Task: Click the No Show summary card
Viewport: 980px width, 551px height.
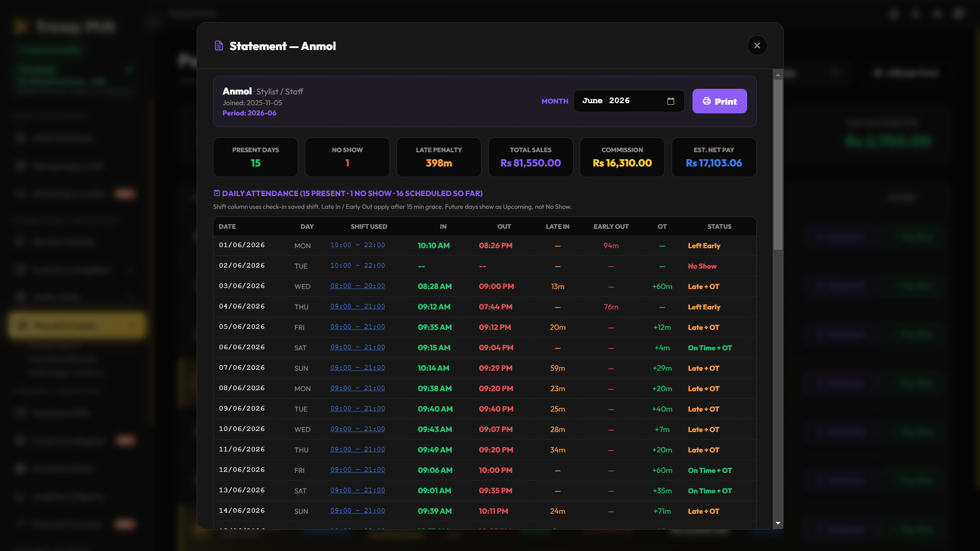Action: (347, 157)
